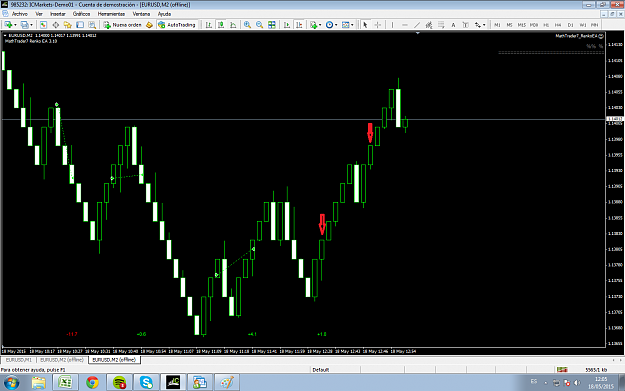Viewport: 625px width, 391px height.
Task: Open the Ayuda menu
Action: [164, 14]
